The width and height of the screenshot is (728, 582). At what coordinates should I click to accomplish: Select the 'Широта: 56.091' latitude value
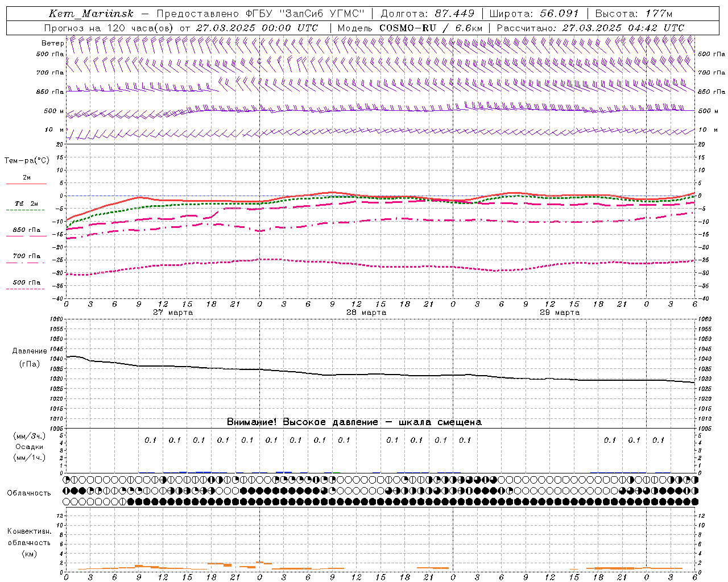(534, 14)
